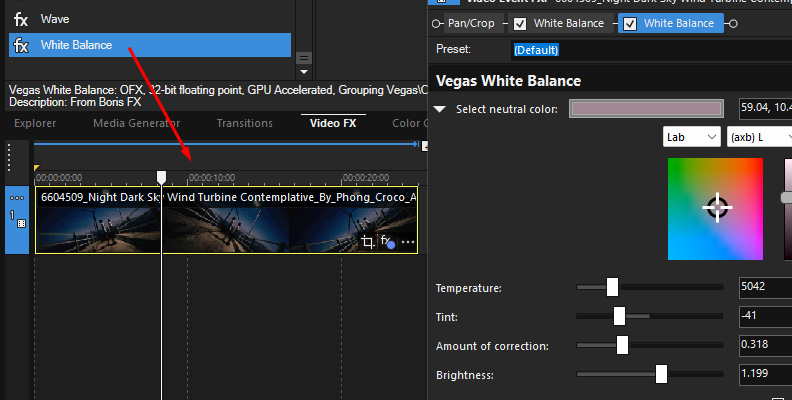Viewport: 792px width, 400px height.
Task: Open the clip's three-dot more menu
Action: tap(408, 242)
